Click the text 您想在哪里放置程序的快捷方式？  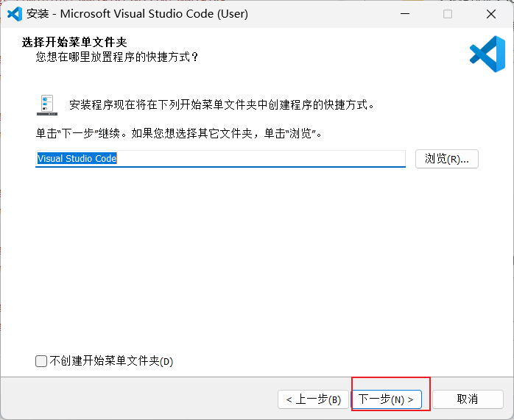coord(117,57)
